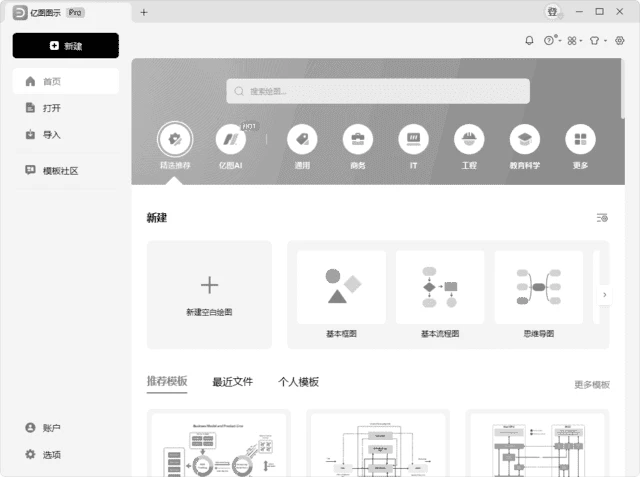Open 模板社区 template community
The width and height of the screenshot is (640, 477).
coord(51,171)
